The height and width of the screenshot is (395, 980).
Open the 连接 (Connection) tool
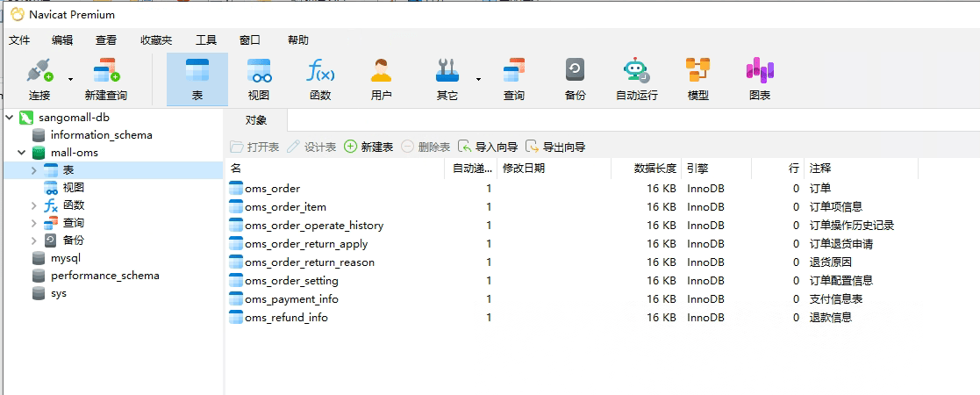click(x=39, y=79)
